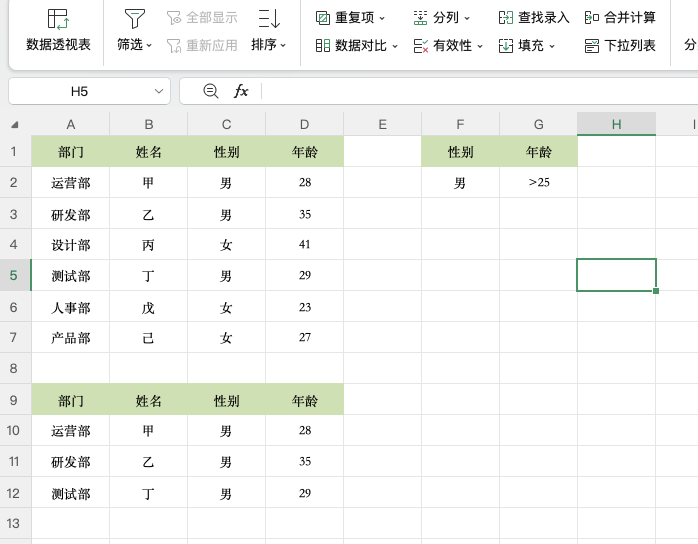Screen dimensions: 698x544
Task: Click the 合并计算 label
Action: pos(630,18)
